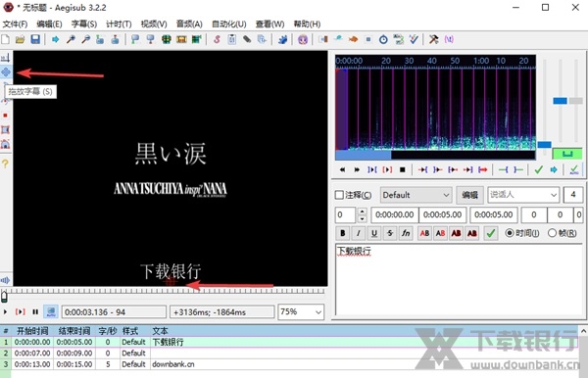This screenshot has width=588, height=378.
Task: Enable the 注释(C) comment checkbox
Action: [x=339, y=195]
